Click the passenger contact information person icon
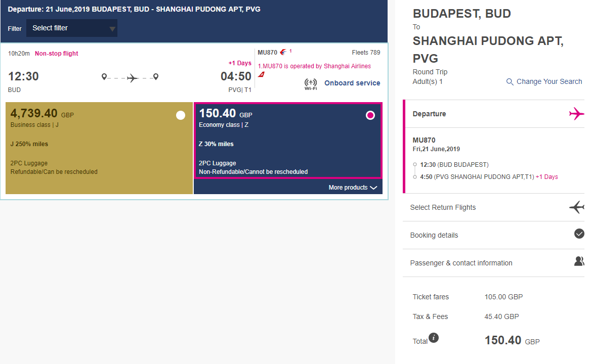Viewport: 591px width, 364px height. (x=579, y=261)
